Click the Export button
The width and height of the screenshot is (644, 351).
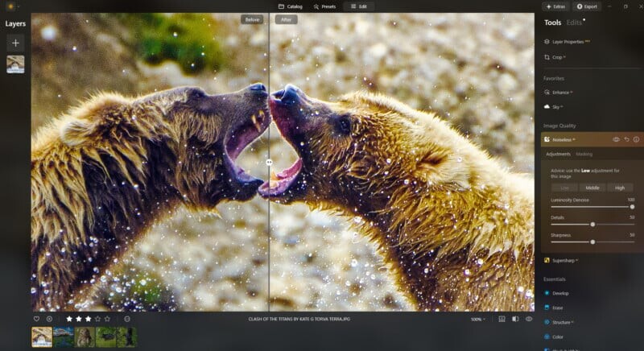[x=588, y=6]
